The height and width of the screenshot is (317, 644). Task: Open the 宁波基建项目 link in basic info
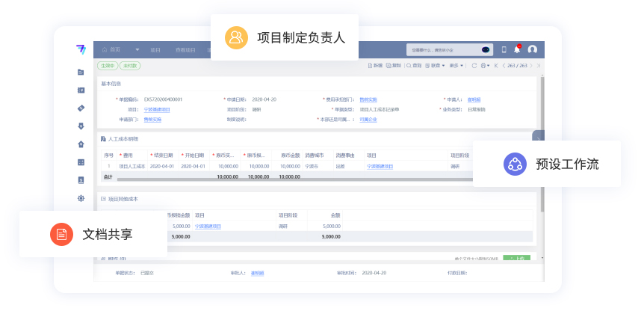coord(156,109)
